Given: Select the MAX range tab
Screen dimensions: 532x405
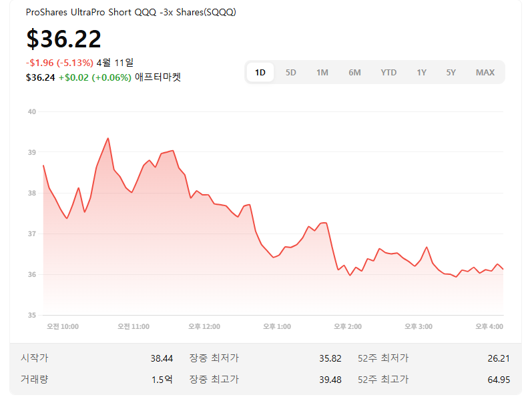Looking at the screenshot, I should [x=485, y=73].
